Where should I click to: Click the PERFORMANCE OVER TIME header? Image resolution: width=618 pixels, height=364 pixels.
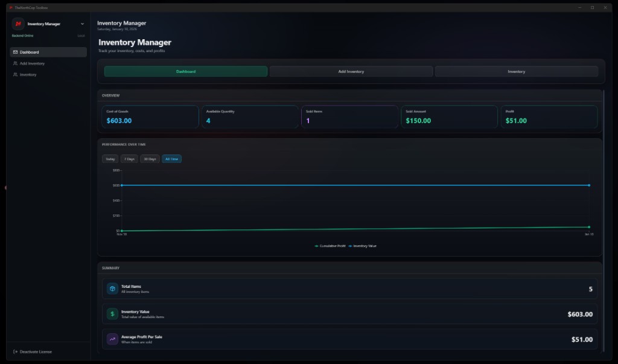[124, 144]
